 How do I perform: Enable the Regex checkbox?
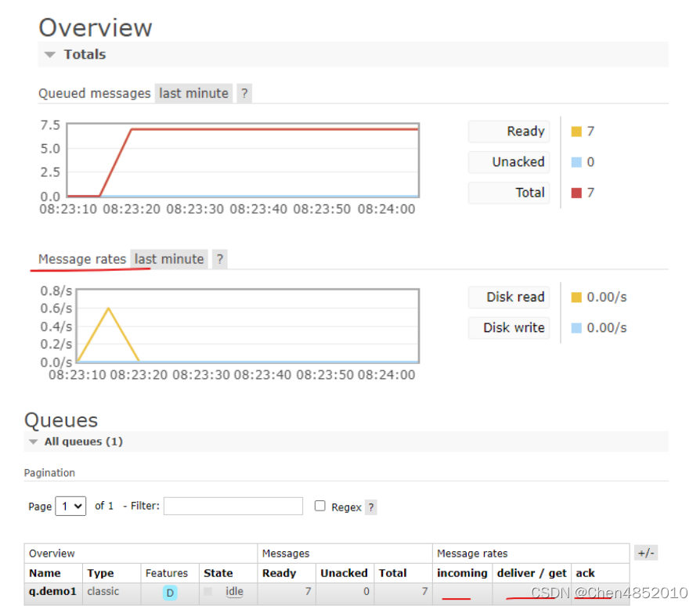(x=319, y=506)
